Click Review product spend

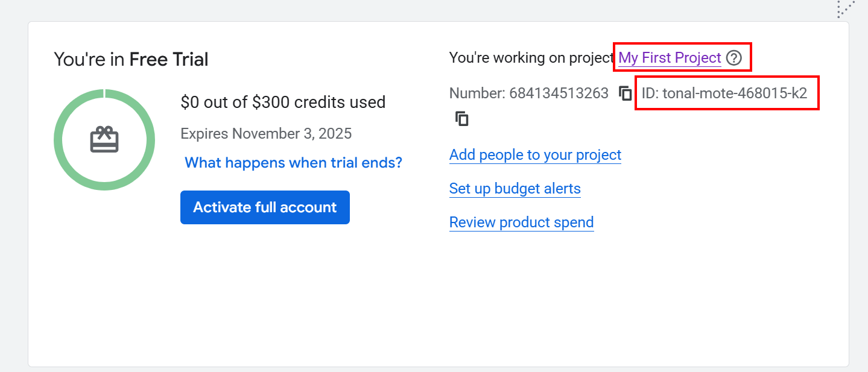coord(521,222)
